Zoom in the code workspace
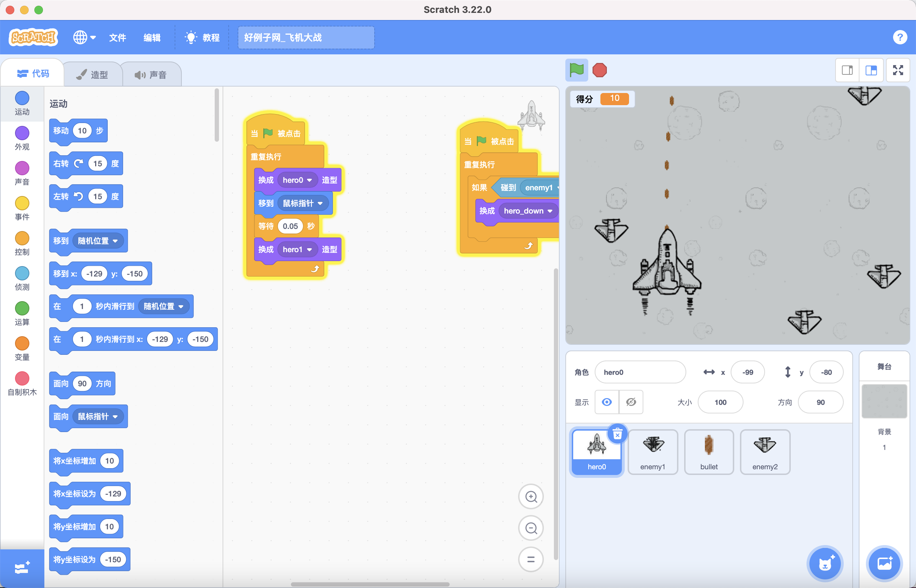 (531, 496)
